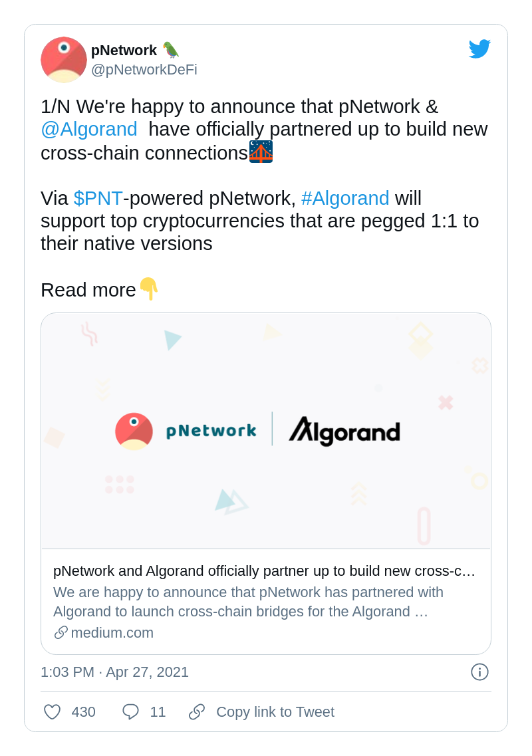Click the chain-link share icon
This screenshot has height=756, width=532.
coord(197,711)
